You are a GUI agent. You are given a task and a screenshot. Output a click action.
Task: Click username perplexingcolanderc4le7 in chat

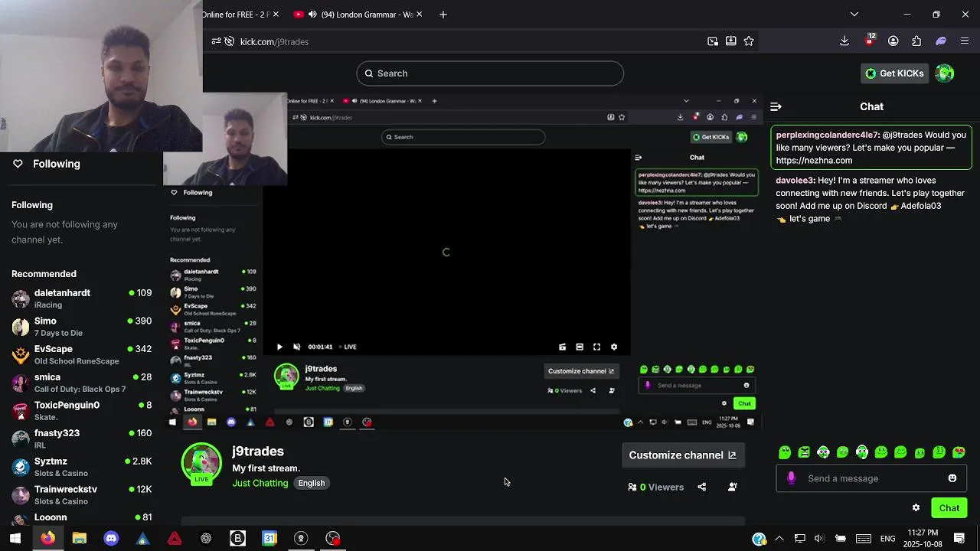[x=828, y=135]
